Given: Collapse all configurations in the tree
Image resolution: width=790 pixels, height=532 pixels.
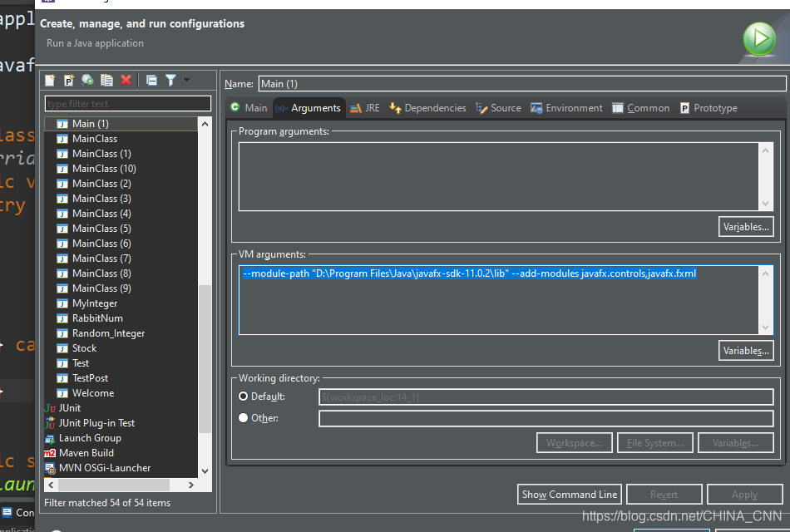Looking at the screenshot, I should (151, 80).
